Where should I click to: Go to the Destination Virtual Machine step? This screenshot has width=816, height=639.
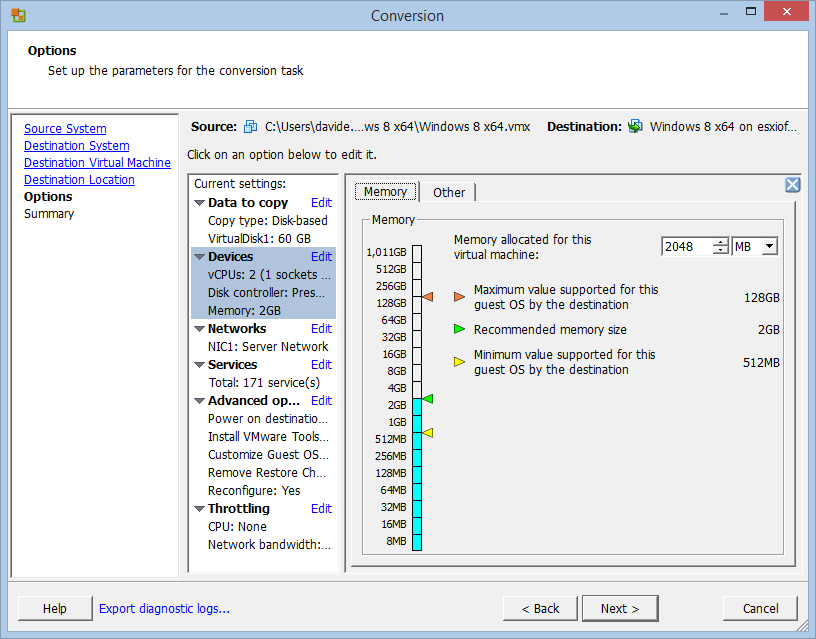pyautogui.click(x=97, y=163)
